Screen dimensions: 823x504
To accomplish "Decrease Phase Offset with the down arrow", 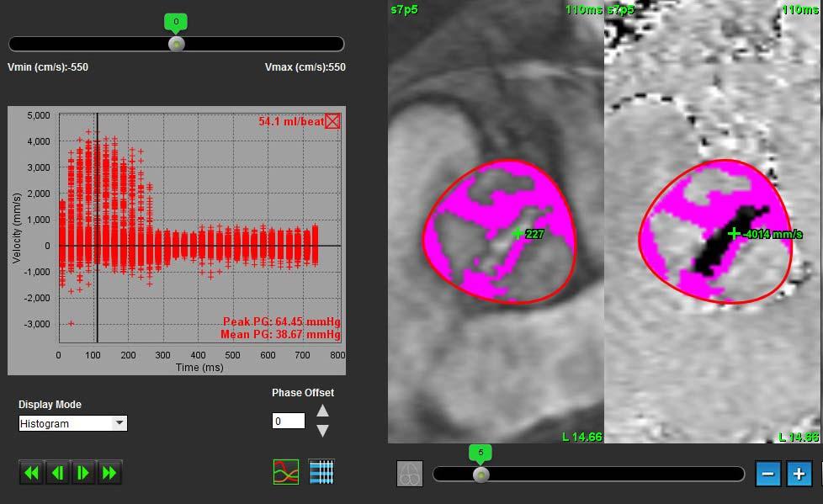I will [323, 431].
